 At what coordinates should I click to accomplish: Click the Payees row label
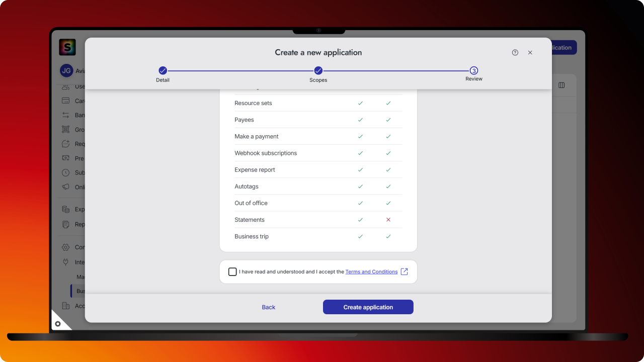(x=244, y=120)
